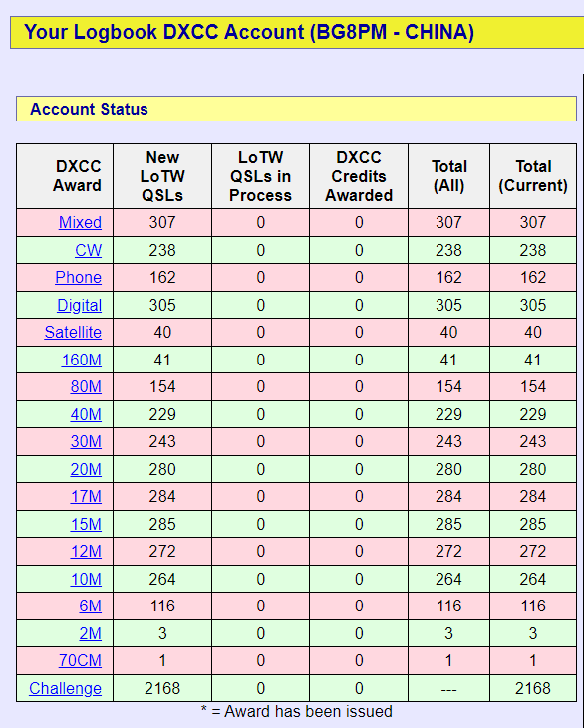Open the 40M band award link

86,414
